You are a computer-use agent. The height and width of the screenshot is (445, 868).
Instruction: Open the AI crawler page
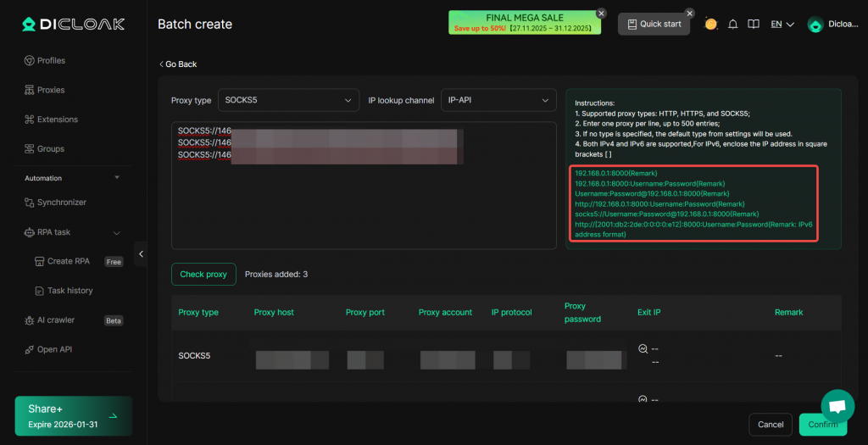(x=55, y=320)
